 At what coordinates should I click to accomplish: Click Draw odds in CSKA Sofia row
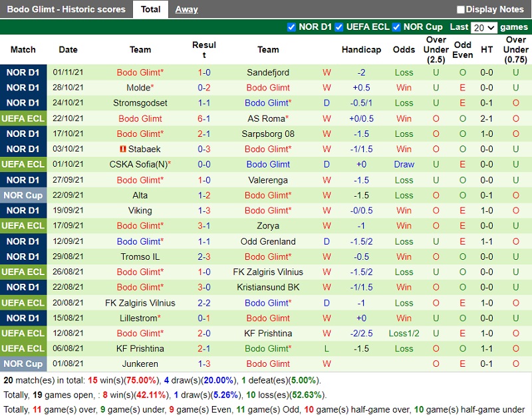[404, 164]
